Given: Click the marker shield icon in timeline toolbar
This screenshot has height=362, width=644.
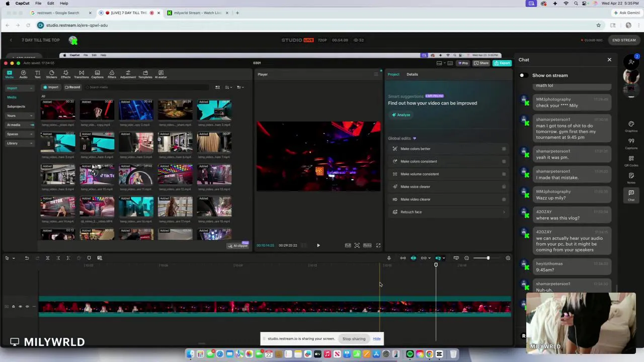Looking at the screenshot, I should coord(89,258).
